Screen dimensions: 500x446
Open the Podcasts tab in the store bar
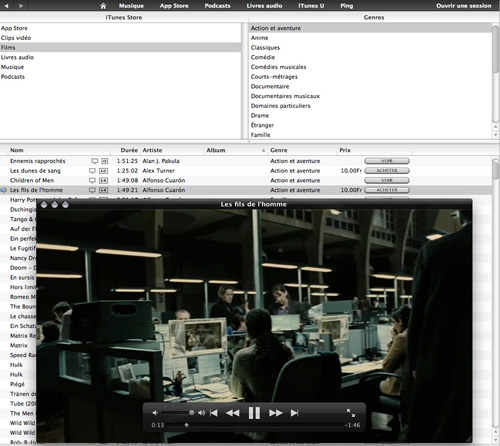pyautogui.click(x=217, y=6)
